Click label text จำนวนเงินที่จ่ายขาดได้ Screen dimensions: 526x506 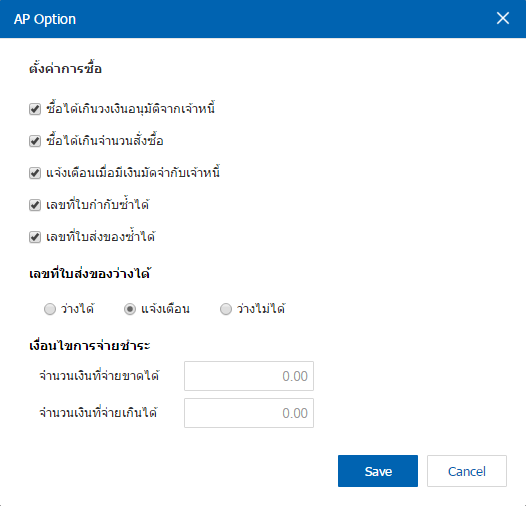[99, 375]
